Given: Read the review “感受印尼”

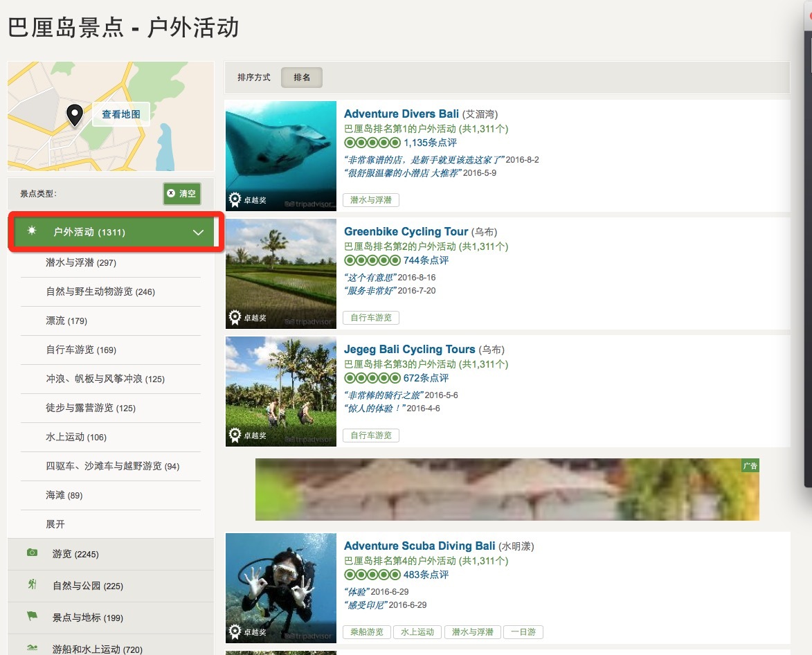Looking at the screenshot, I should click(366, 604).
